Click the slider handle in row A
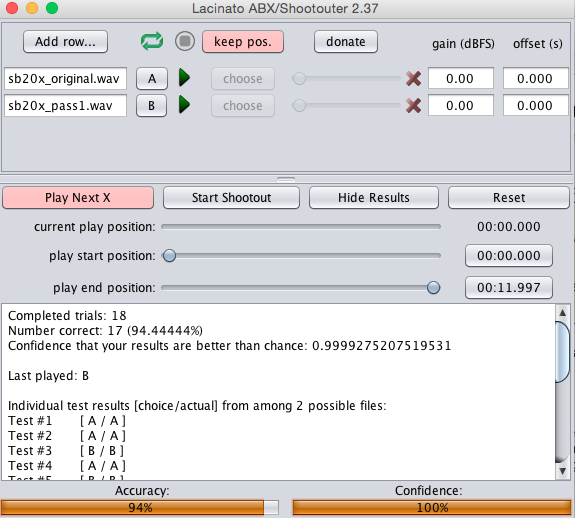This screenshot has width=575, height=518. pyautogui.click(x=299, y=78)
